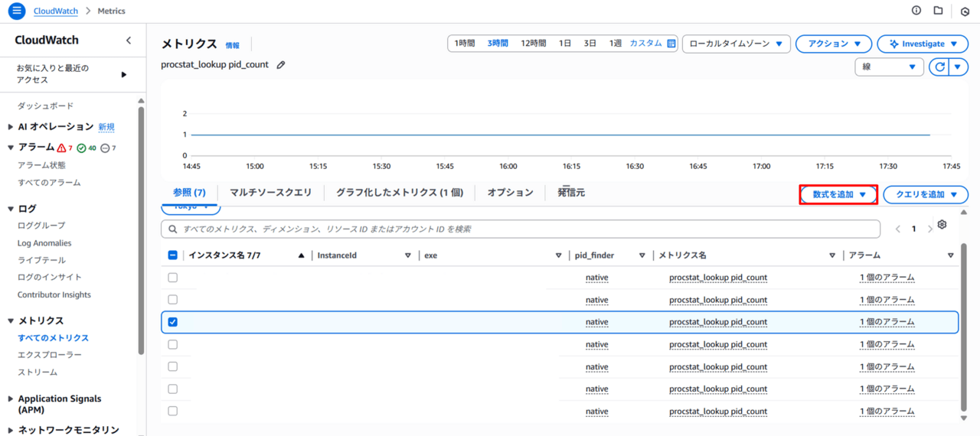Collapse the アラーム section in sidebar
Screen dimensions: 980x436
(x=11, y=147)
